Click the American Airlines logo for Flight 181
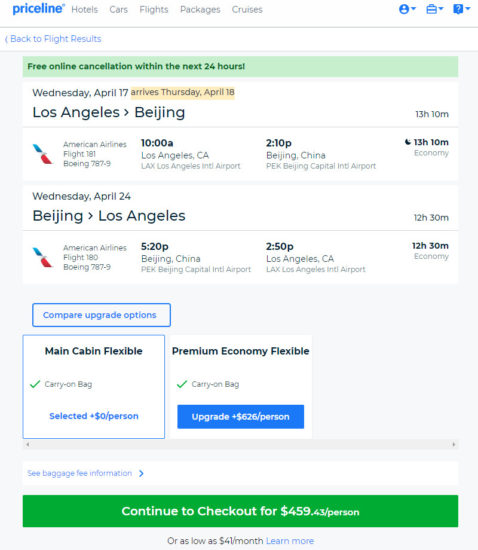The width and height of the screenshot is (478, 550). tap(42, 154)
